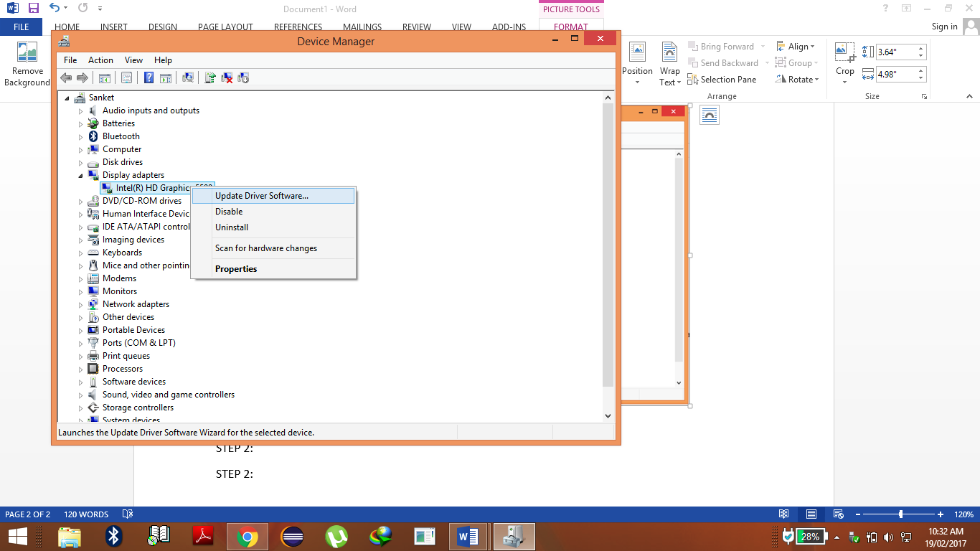
Task: Expand the Processors node arrow
Action: 81,369
